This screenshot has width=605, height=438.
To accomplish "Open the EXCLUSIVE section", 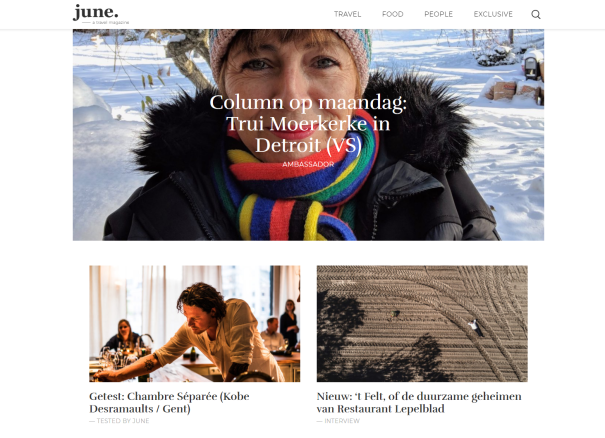I will click(x=493, y=14).
